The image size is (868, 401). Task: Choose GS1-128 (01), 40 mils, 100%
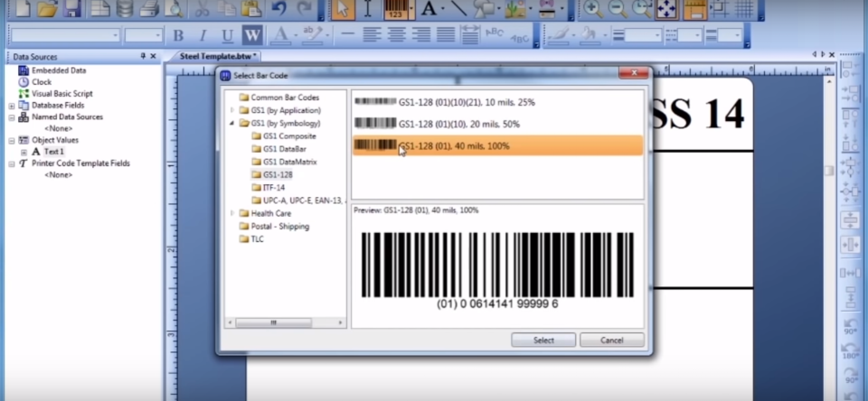pyautogui.click(x=497, y=146)
